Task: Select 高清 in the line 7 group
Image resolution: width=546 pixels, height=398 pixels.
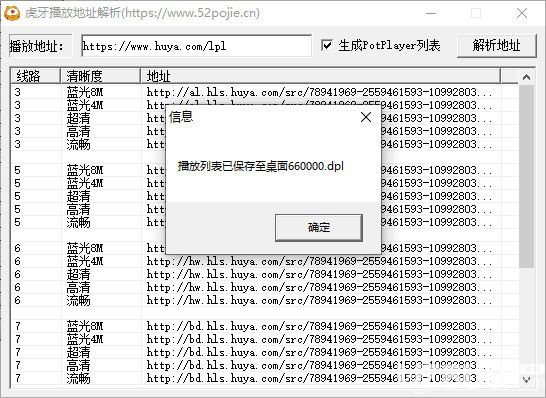Action: [x=78, y=366]
